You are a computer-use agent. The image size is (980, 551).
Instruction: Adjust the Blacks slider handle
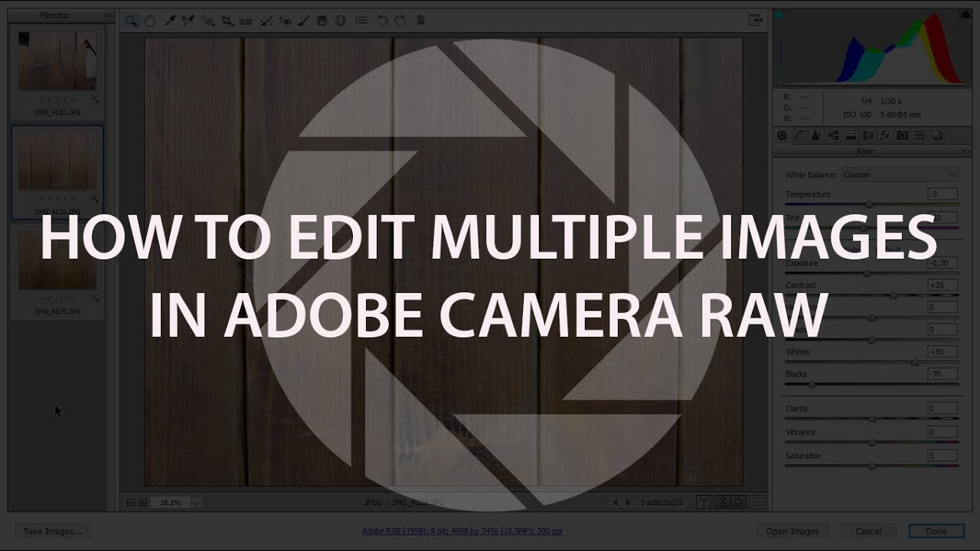tap(812, 384)
